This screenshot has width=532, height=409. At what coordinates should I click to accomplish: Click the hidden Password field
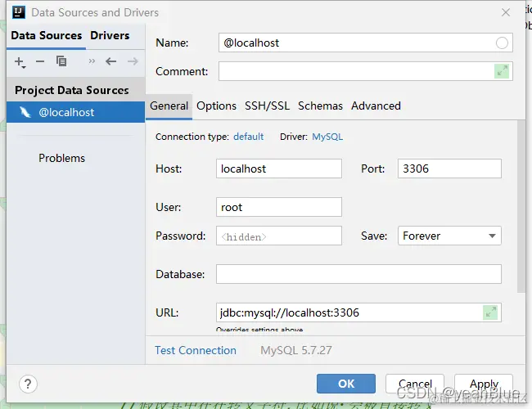pos(279,236)
